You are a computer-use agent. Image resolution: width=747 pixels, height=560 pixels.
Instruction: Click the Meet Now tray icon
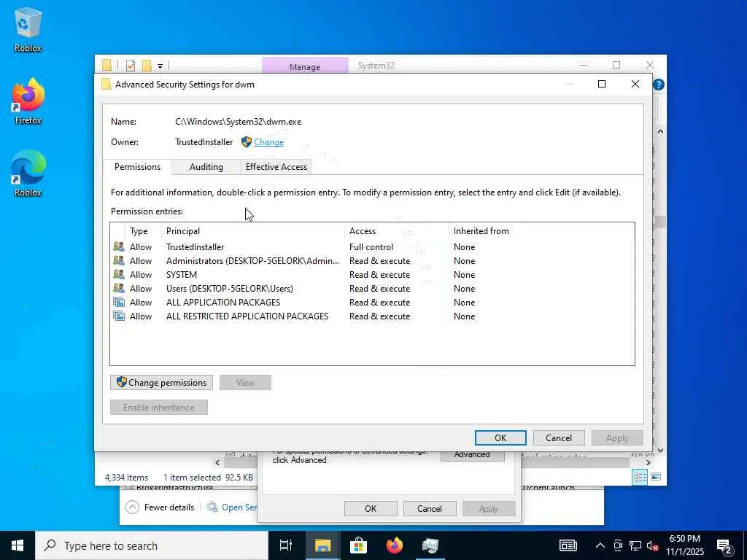click(618, 545)
